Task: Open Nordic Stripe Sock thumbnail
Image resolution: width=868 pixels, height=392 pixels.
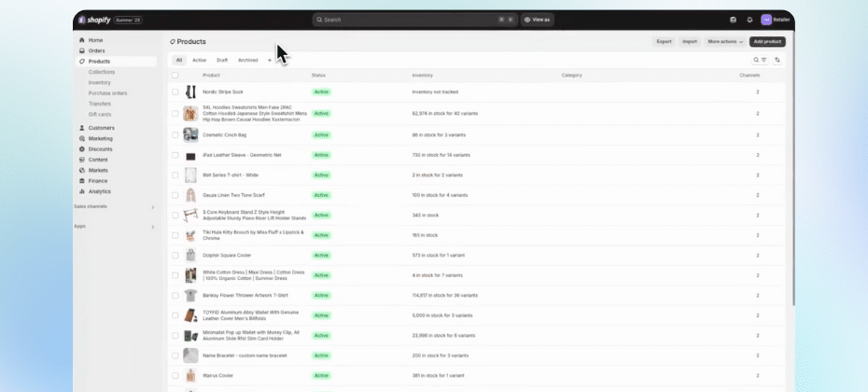Action: 190,91
